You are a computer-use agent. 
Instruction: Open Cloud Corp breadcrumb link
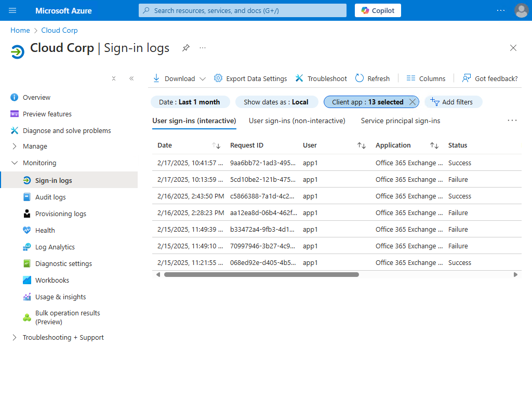(59, 30)
